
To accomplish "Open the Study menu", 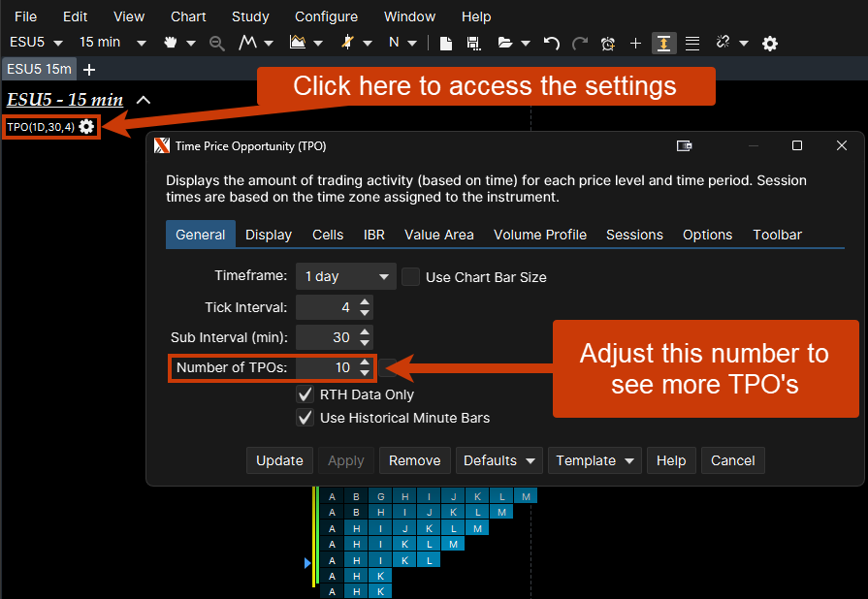I will 250,16.
